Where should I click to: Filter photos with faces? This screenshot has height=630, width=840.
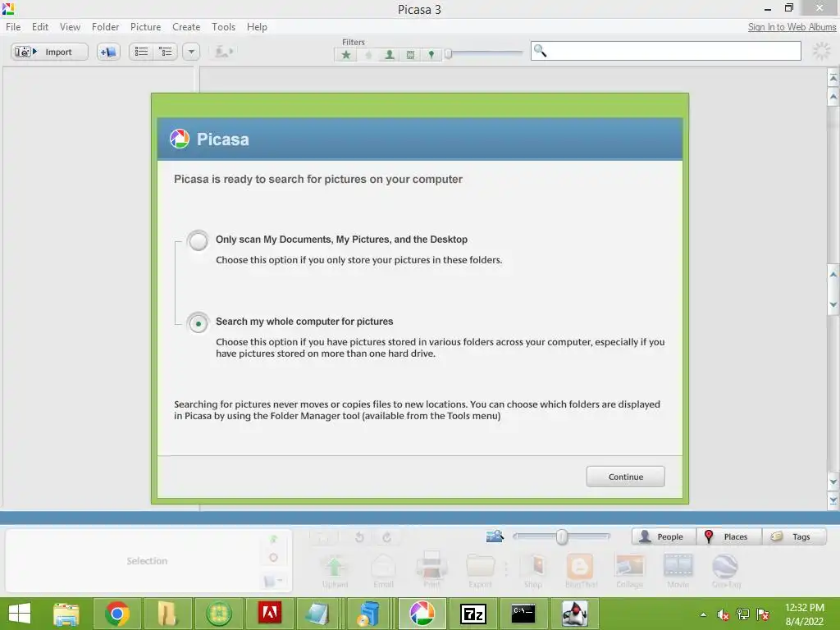(x=390, y=55)
